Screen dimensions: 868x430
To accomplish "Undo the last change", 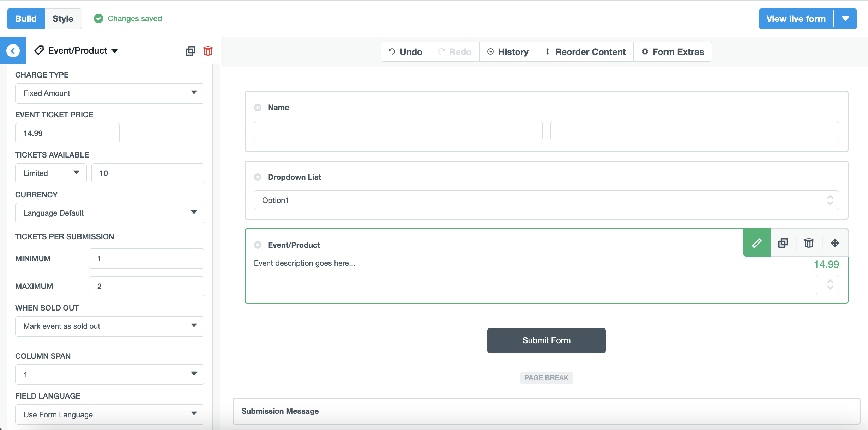I will 405,51.
